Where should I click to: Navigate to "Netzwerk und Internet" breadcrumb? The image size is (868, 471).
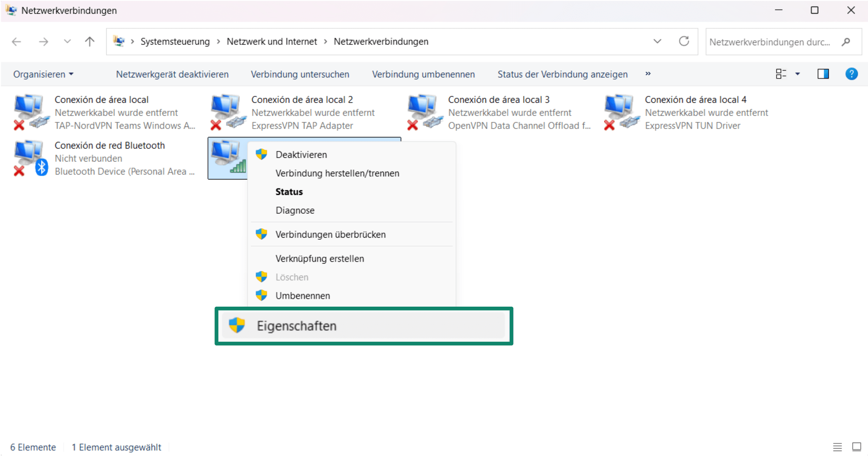(272, 41)
